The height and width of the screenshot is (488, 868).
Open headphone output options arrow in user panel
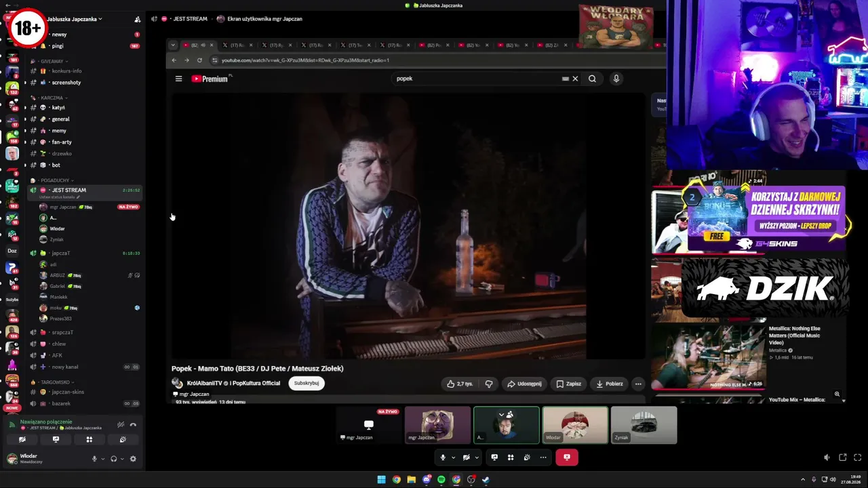(x=122, y=459)
